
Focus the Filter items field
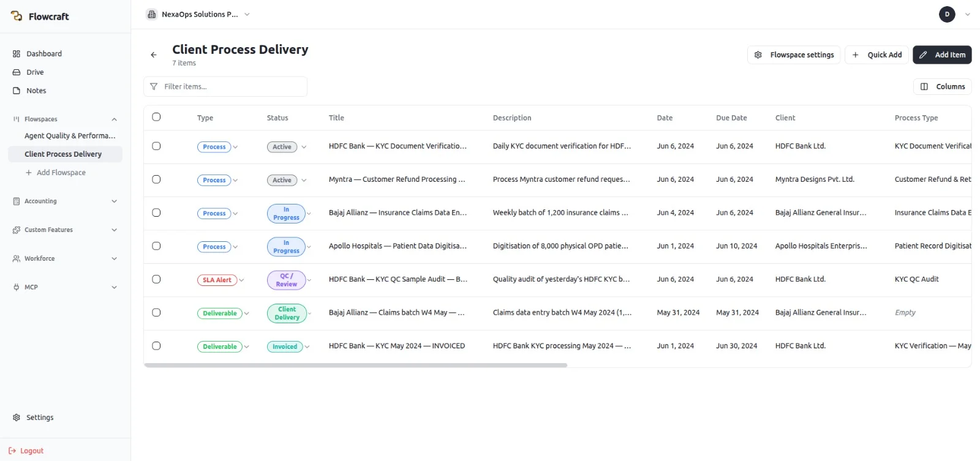[x=225, y=87]
